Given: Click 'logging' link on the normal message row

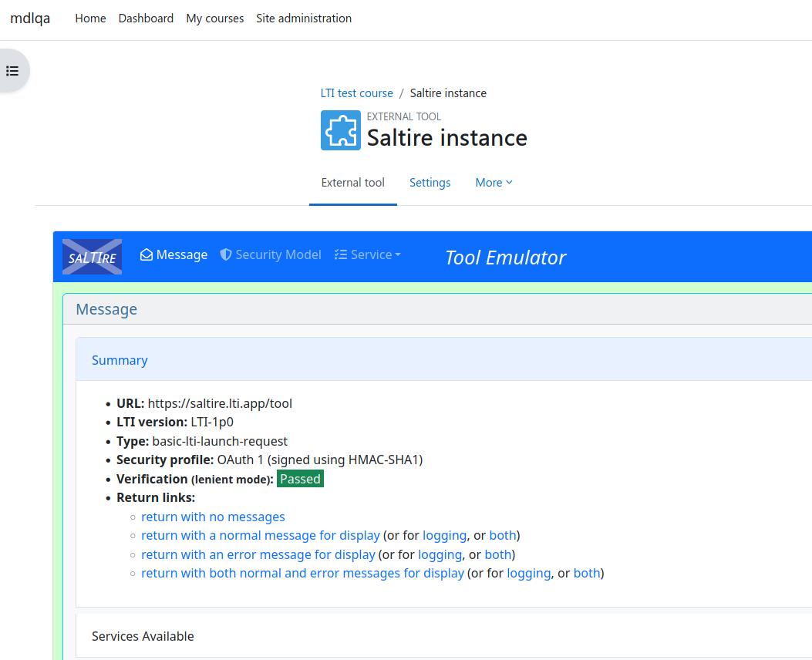Looking at the screenshot, I should pos(444,535).
